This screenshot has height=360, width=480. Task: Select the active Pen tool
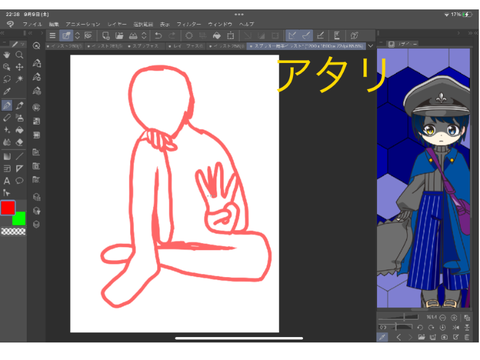click(x=6, y=106)
